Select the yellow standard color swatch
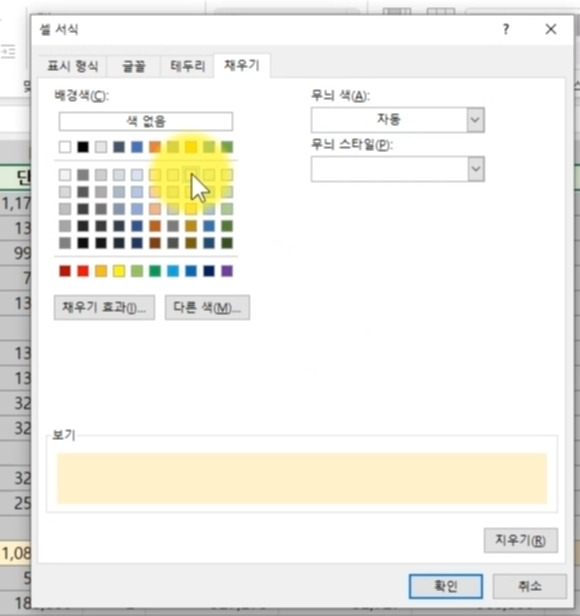The width and height of the screenshot is (580, 616). coord(119,271)
